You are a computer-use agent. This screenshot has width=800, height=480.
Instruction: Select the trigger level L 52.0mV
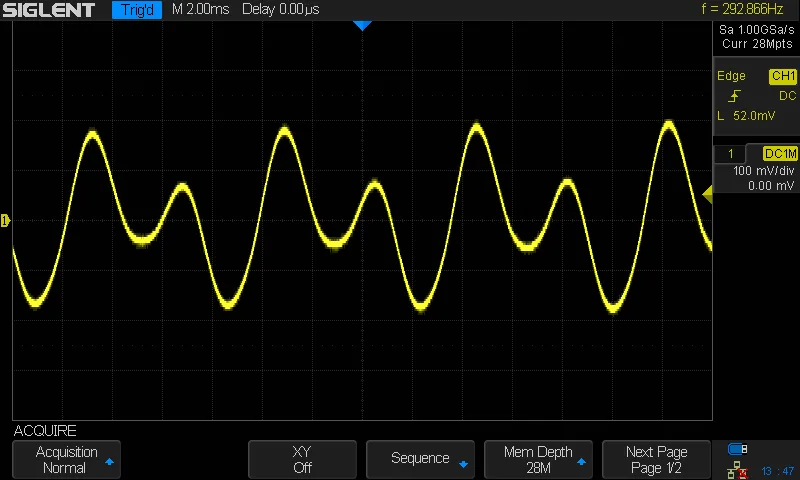(x=746, y=116)
